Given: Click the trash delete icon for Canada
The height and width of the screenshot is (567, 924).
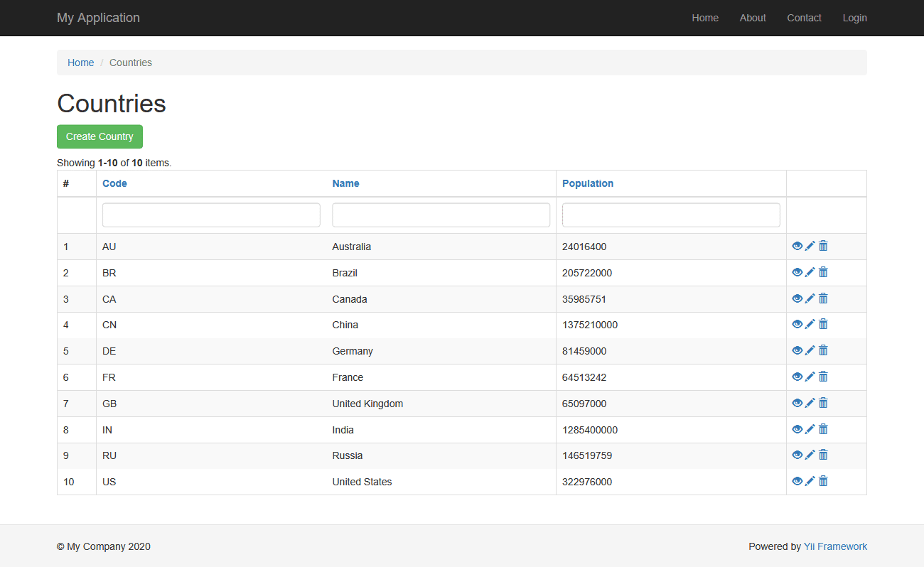Looking at the screenshot, I should (823, 298).
